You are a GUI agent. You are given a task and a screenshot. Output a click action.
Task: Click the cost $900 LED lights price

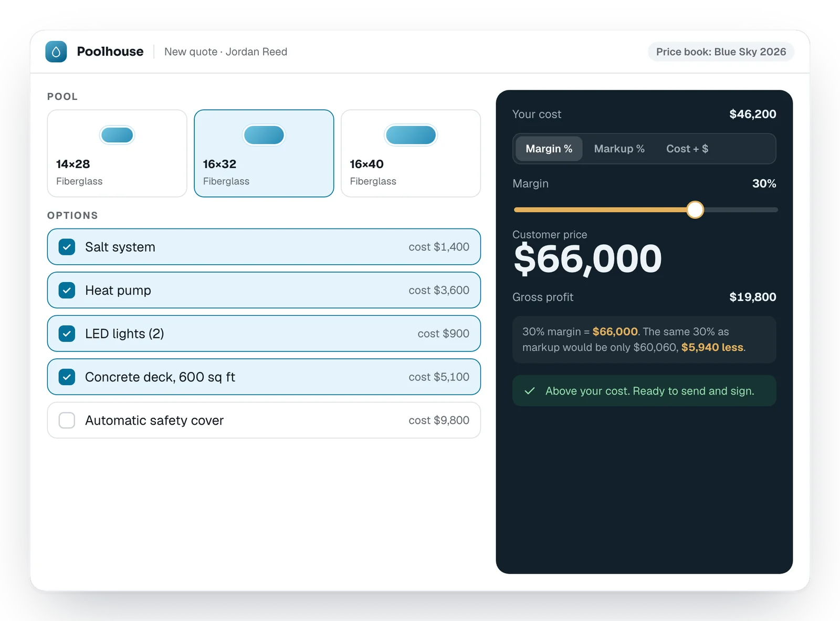444,334
